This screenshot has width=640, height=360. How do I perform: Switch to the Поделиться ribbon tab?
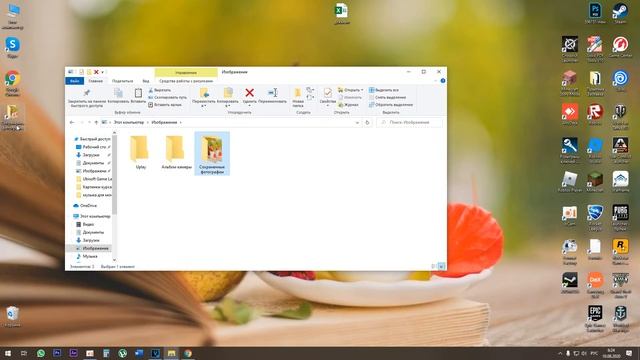(122, 81)
